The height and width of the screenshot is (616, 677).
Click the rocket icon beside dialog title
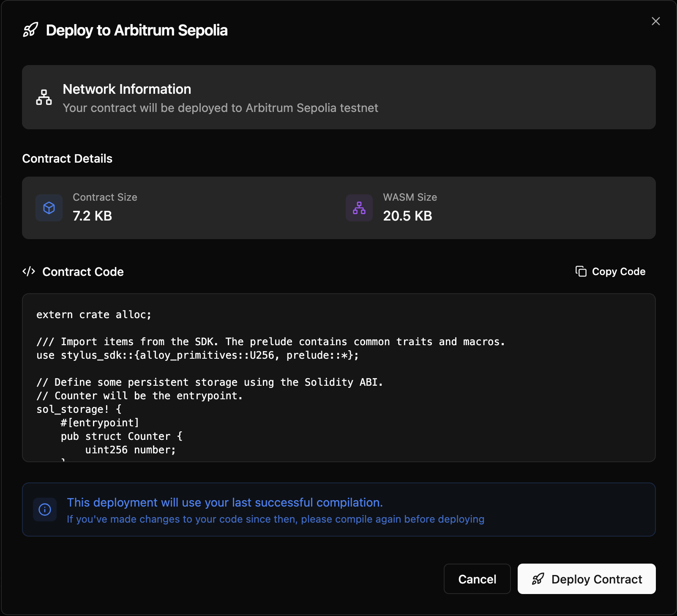30,30
